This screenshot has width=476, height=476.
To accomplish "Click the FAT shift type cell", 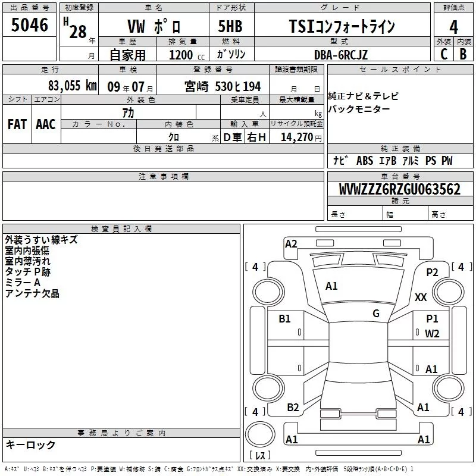I will pyautogui.click(x=17, y=124).
